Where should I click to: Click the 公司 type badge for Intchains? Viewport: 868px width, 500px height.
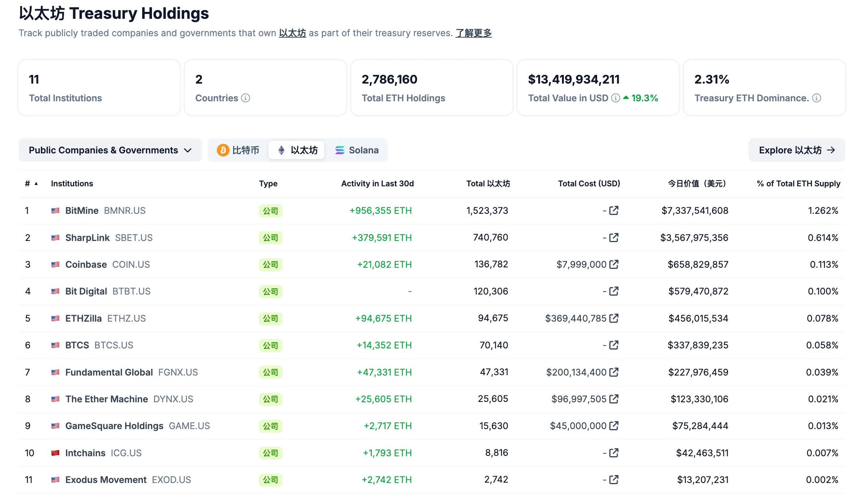pos(270,453)
